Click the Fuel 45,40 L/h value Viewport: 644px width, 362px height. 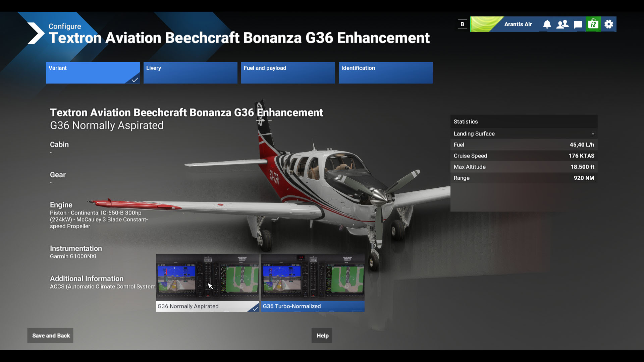pos(582,145)
